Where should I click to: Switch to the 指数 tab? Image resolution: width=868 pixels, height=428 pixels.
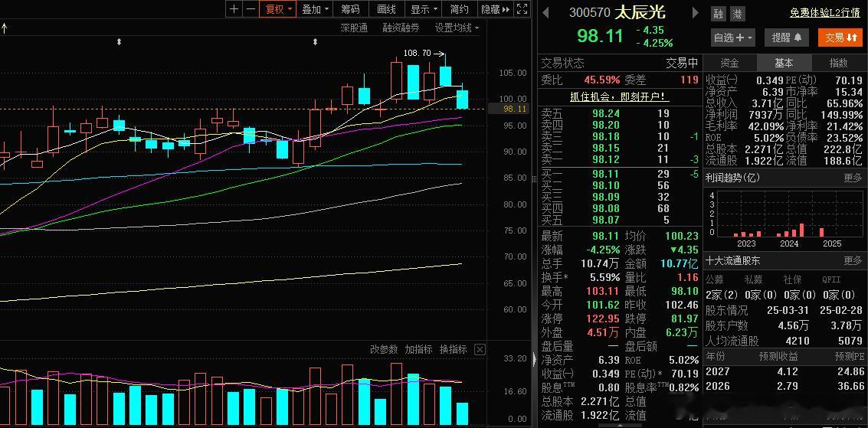pos(838,63)
